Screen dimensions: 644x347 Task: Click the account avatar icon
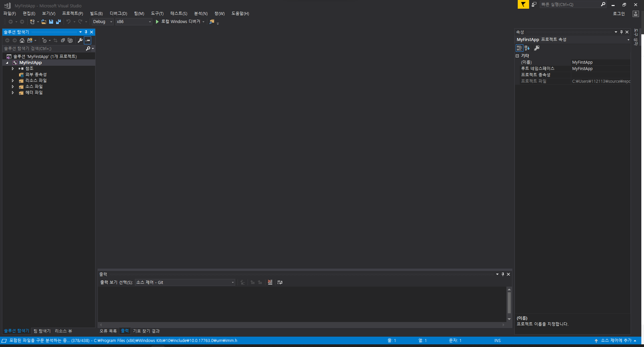(x=636, y=14)
